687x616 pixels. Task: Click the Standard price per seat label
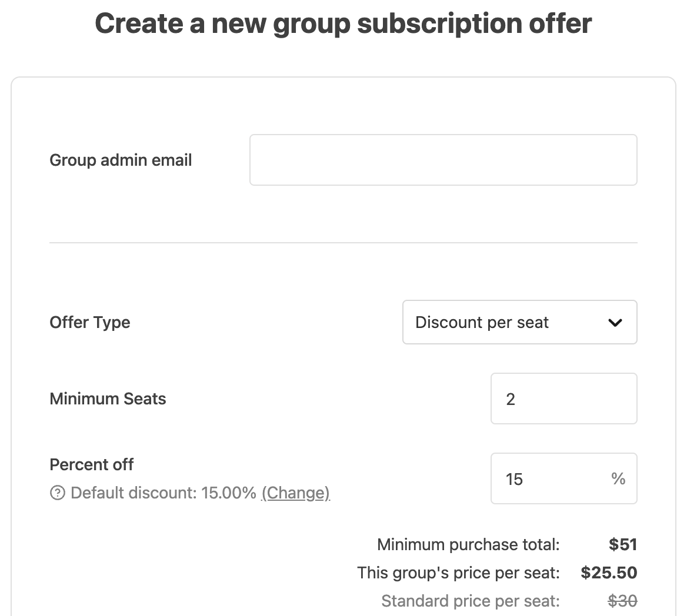pyautogui.click(x=471, y=601)
